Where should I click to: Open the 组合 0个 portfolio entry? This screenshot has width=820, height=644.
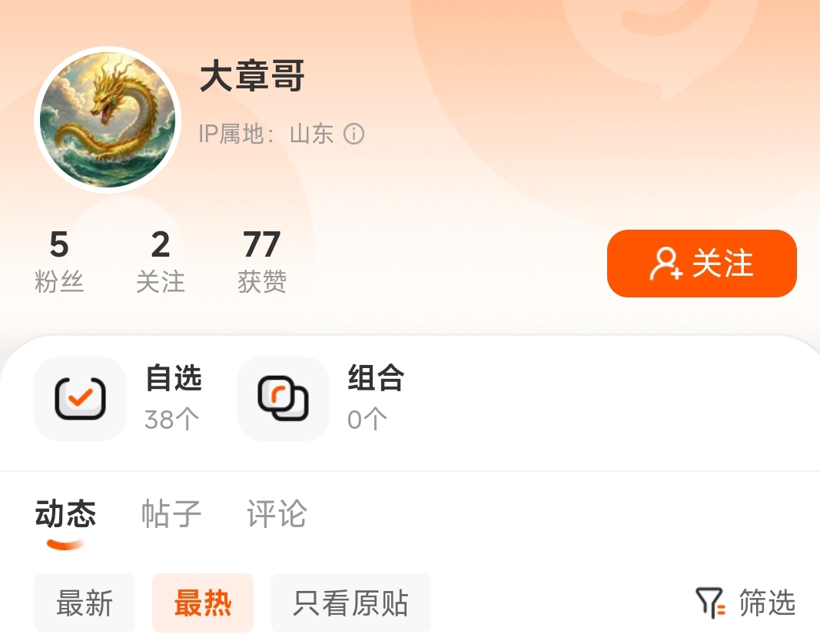[321, 399]
